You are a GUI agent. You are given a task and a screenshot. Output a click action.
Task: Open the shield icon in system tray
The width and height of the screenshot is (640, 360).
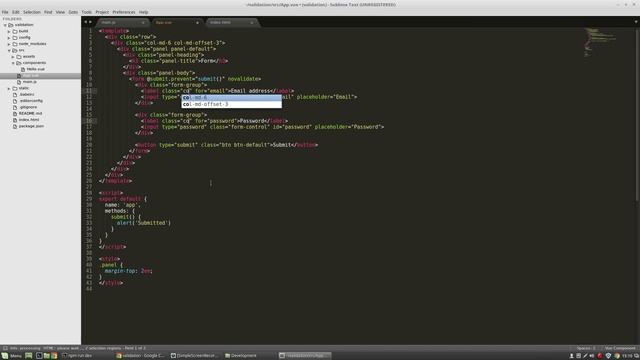(x=609, y=356)
